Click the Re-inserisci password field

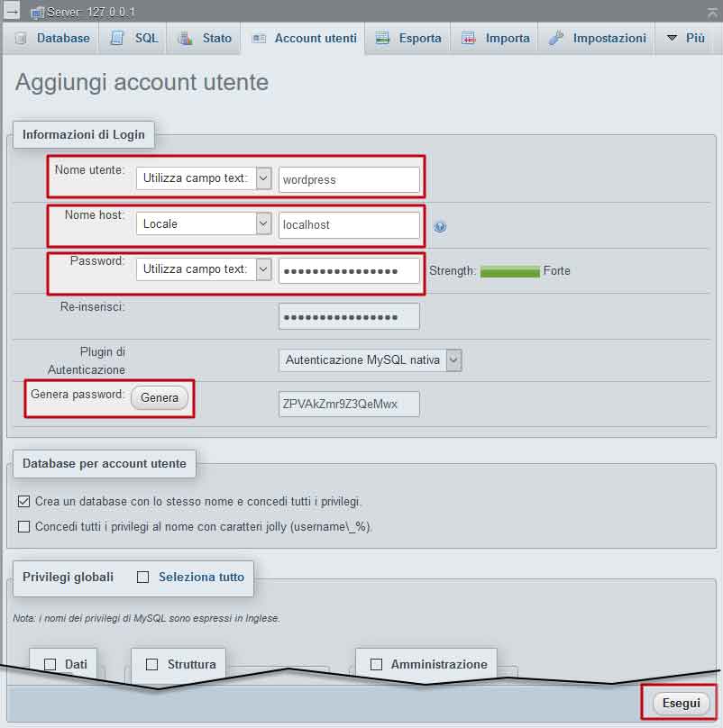click(349, 316)
